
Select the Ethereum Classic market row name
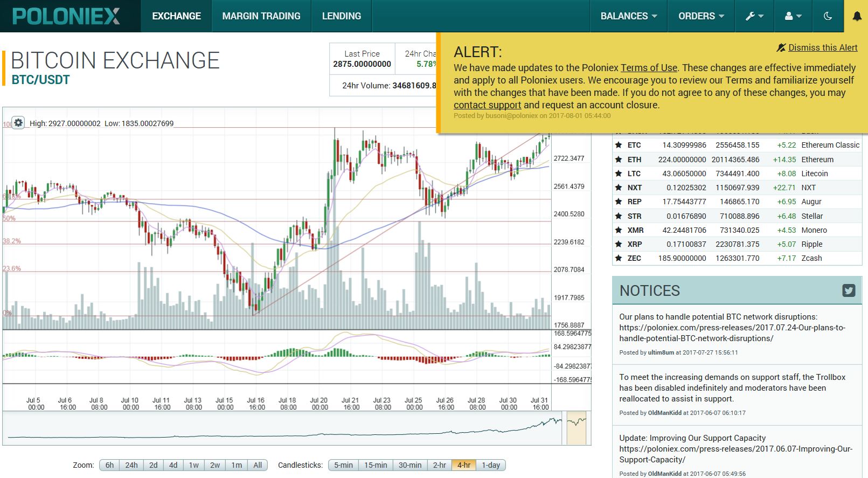coord(830,145)
